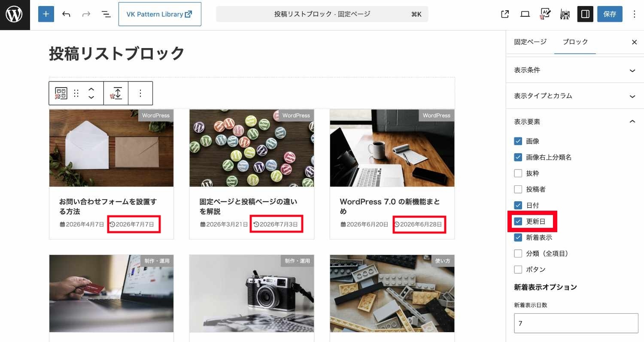Select the credit card laptop thumbnail
Image resolution: width=644 pixels, height=342 pixels.
point(112,294)
